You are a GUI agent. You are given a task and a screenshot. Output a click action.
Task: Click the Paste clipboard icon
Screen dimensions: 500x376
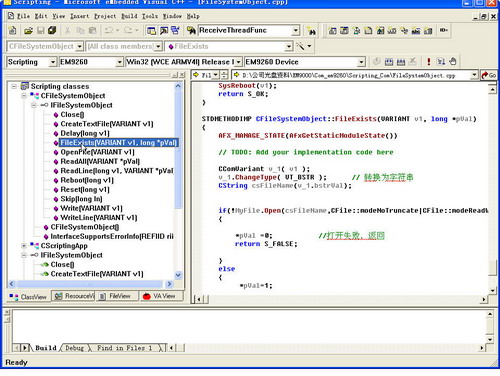point(93,31)
